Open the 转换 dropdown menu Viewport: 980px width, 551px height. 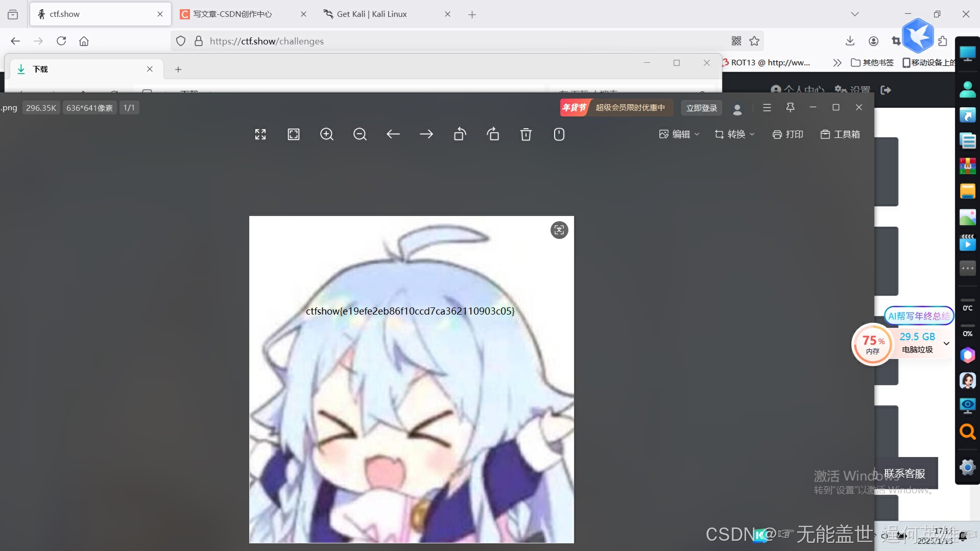pos(734,134)
